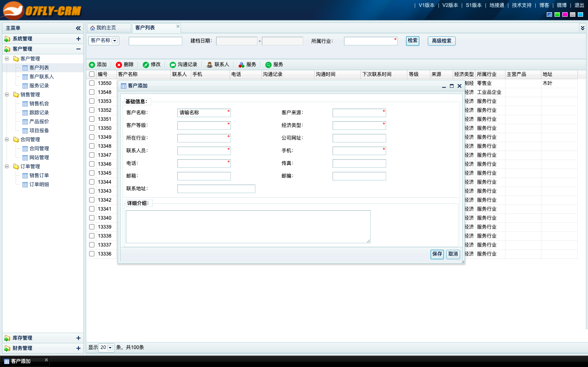The image size is (588, 367).
Task: Select the gray theme color swatch
Action: click(x=572, y=15)
